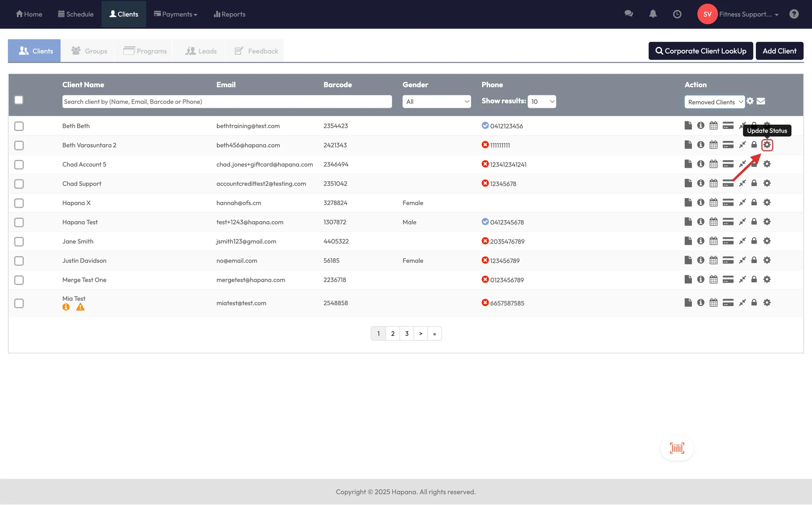Click the client search input field
The width and height of the screenshot is (812, 505).
(227, 102)
